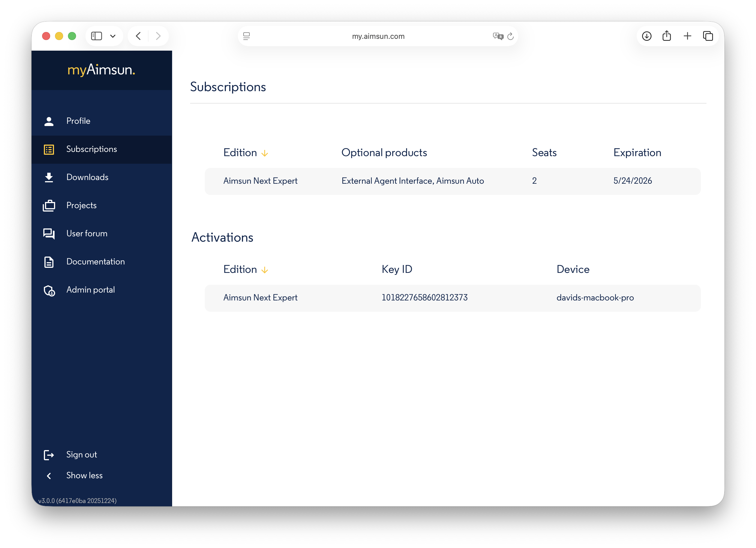The image size is (756, 548).
Task: Collapse sidebar with Show less
Action: [x=84, y=475]
